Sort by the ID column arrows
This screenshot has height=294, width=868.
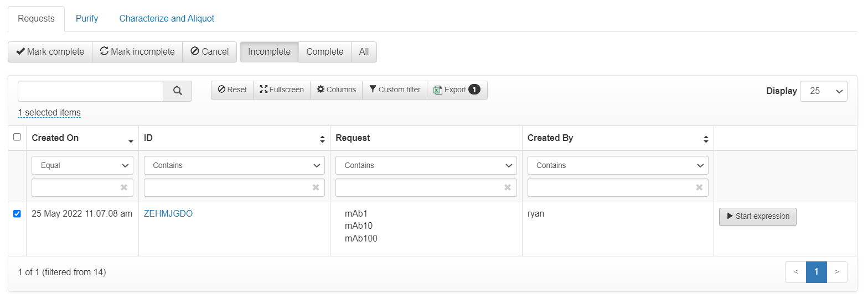pos(322,140)
